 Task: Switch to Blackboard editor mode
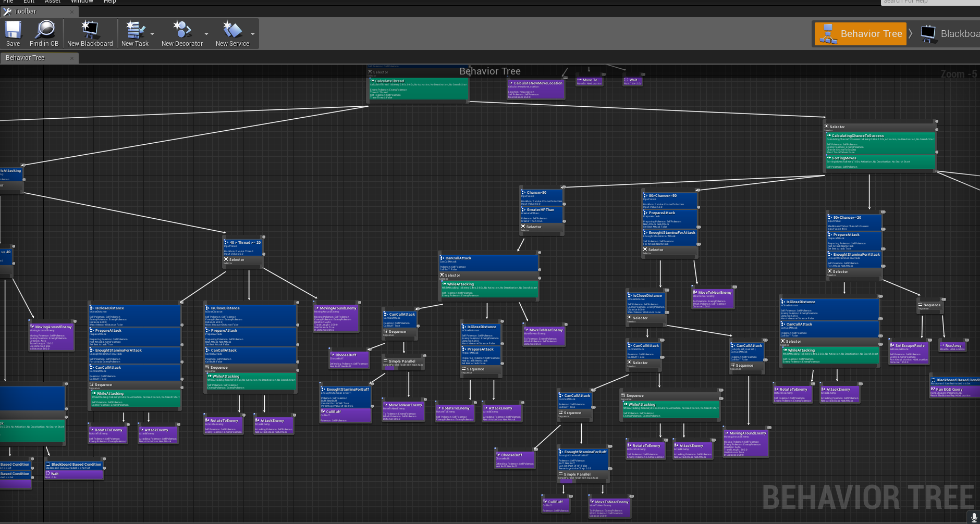(x=949, y=34)
